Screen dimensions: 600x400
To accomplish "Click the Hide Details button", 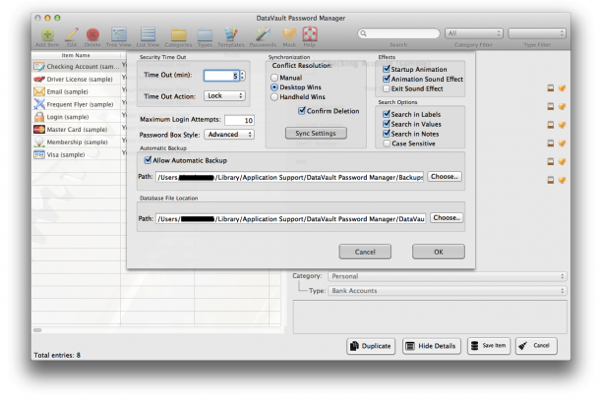I will pos(431,346).
